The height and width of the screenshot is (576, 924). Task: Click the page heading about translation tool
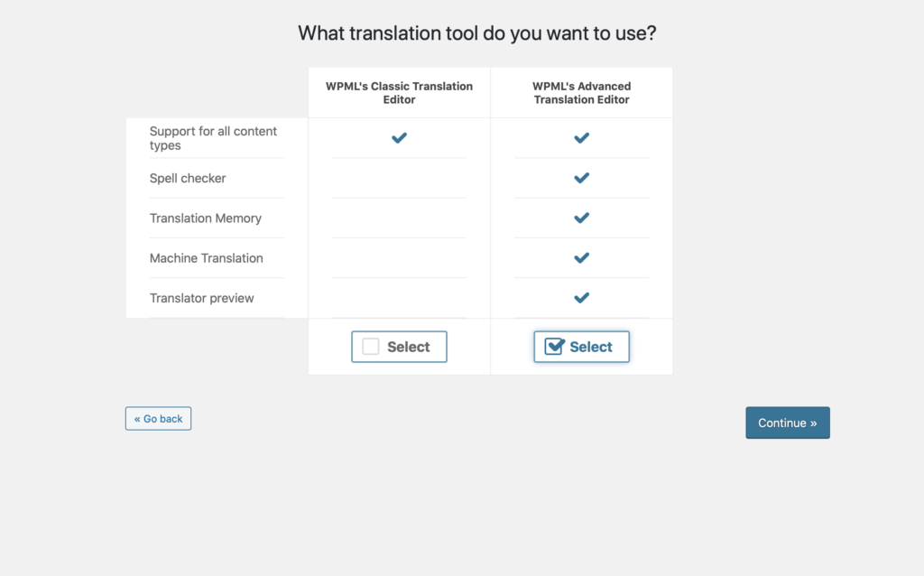[476, 33]
